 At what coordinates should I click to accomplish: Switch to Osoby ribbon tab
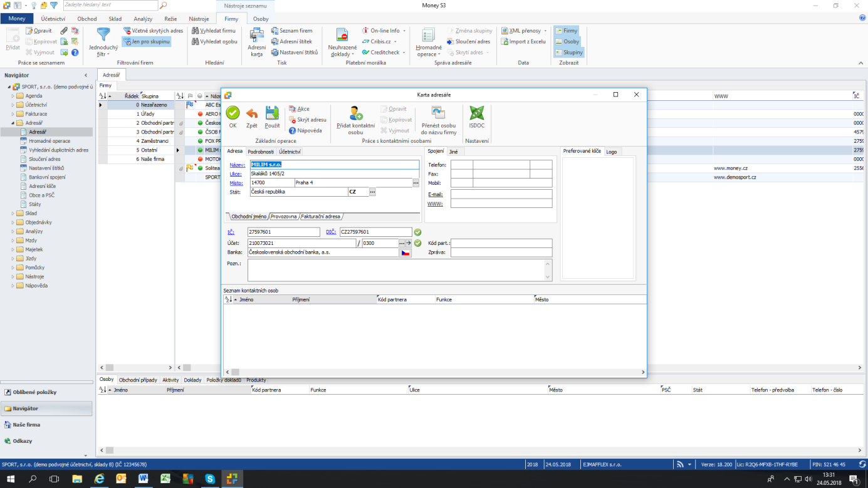tap(261, 19)
